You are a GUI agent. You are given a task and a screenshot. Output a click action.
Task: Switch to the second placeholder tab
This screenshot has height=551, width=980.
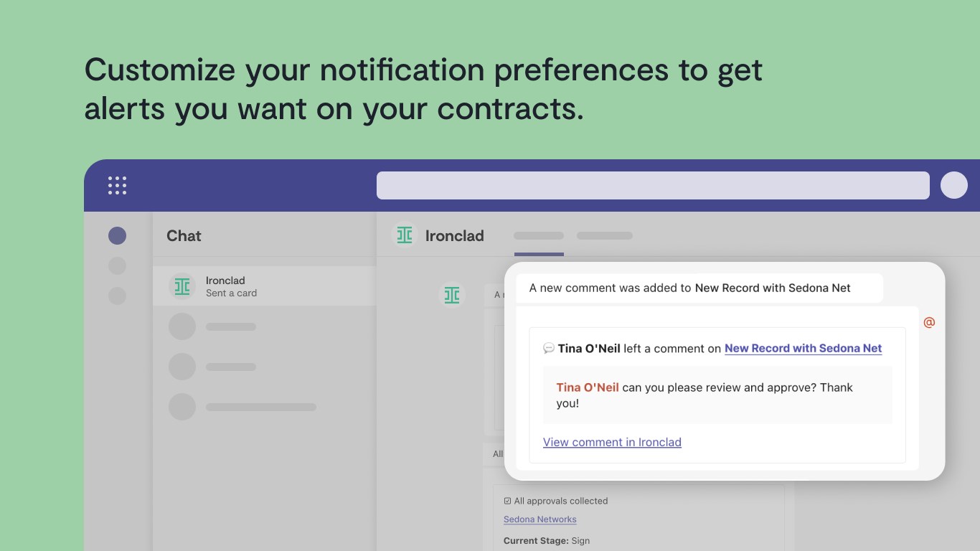pyautogui.click(x=605, y=235)
